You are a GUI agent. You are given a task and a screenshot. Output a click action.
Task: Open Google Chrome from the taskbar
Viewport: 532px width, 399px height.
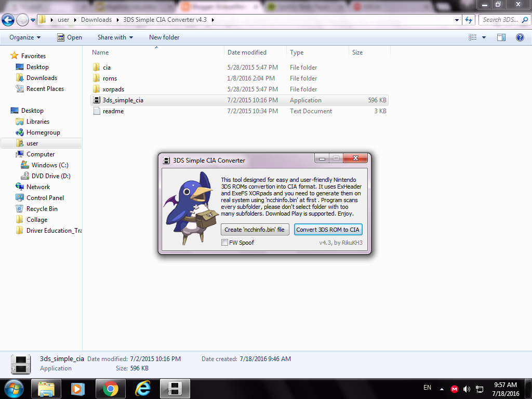click(x=111, y=389)
